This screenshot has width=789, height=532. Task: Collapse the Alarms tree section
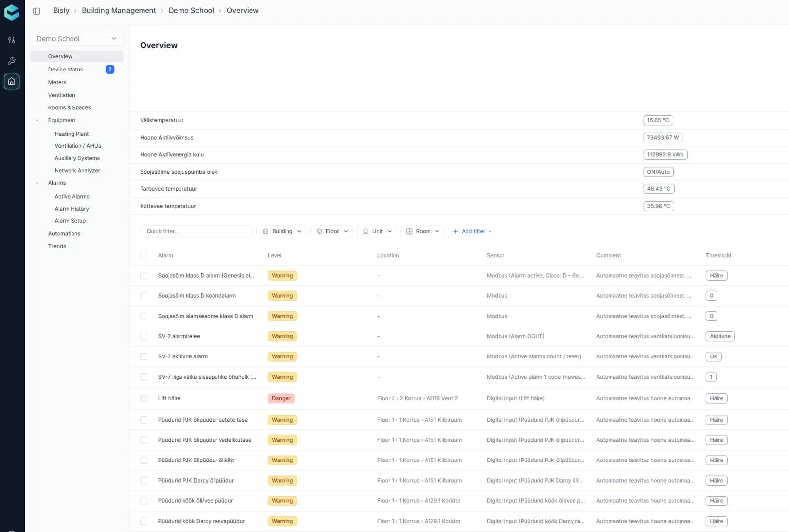tap(37, 183)
